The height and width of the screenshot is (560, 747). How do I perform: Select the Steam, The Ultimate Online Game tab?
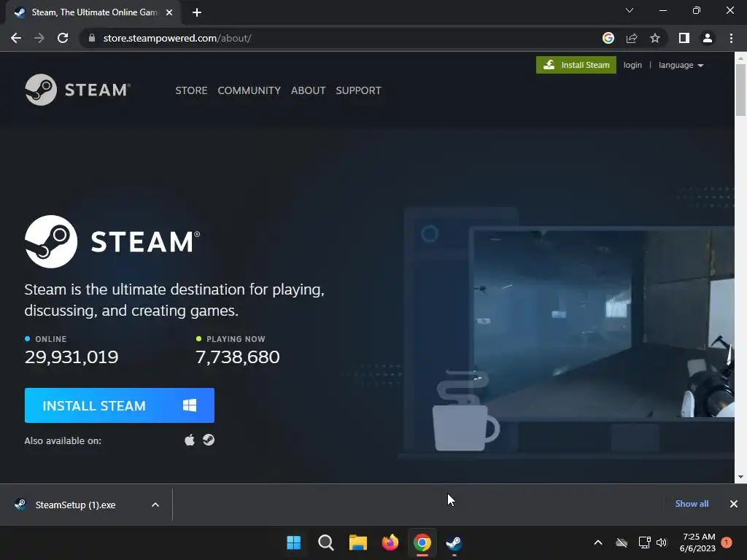(93, 12)
